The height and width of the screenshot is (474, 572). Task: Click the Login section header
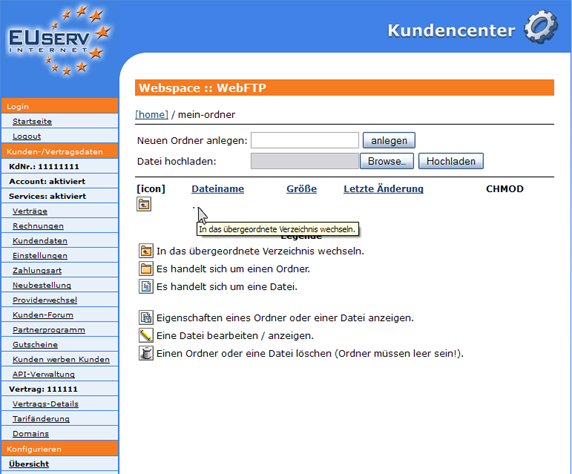coord(60,106)
